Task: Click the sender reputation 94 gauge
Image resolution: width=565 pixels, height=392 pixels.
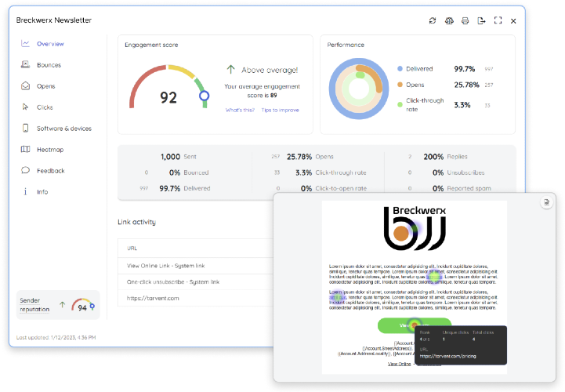Action: 83,305
